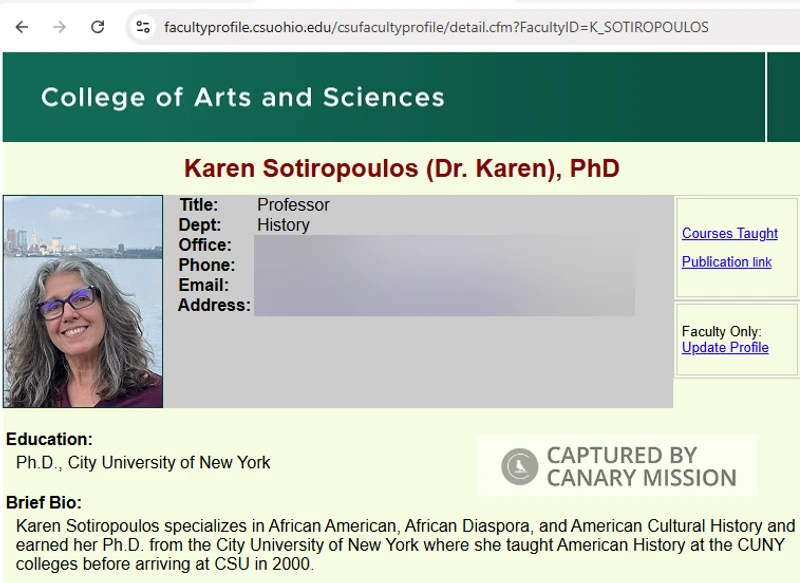Click the back navigation control
The height and width of the screenshot is (583, 800).
click(x=22, y=27)
